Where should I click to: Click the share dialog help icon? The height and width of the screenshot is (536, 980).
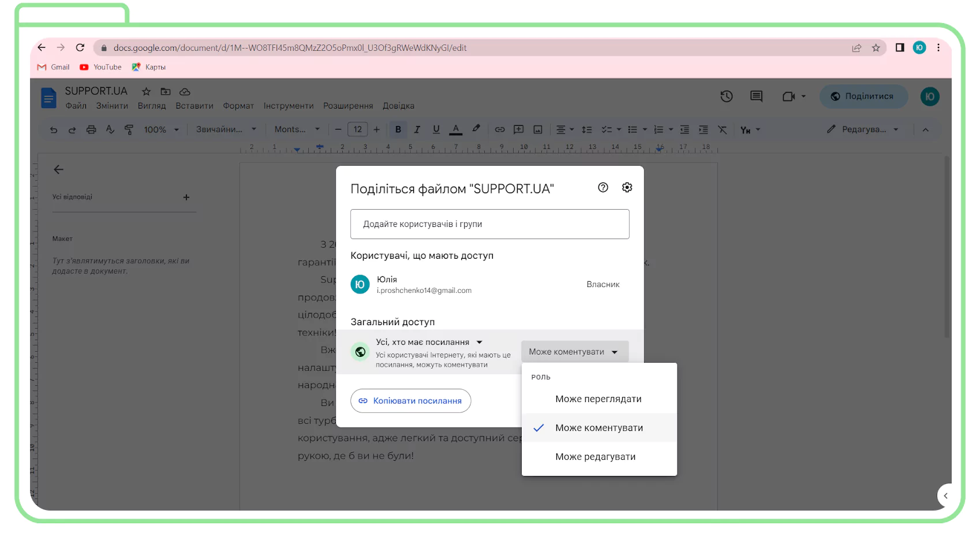coord(603,187)
